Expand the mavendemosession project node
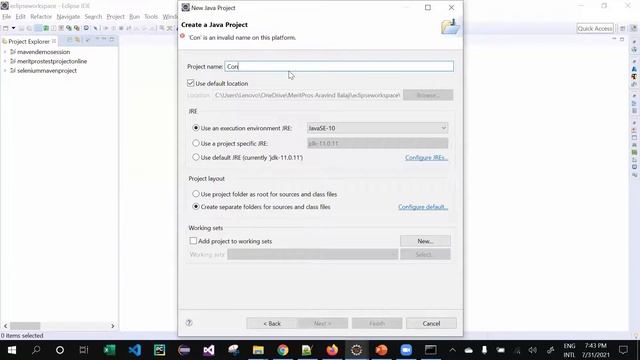 (5, 52)
